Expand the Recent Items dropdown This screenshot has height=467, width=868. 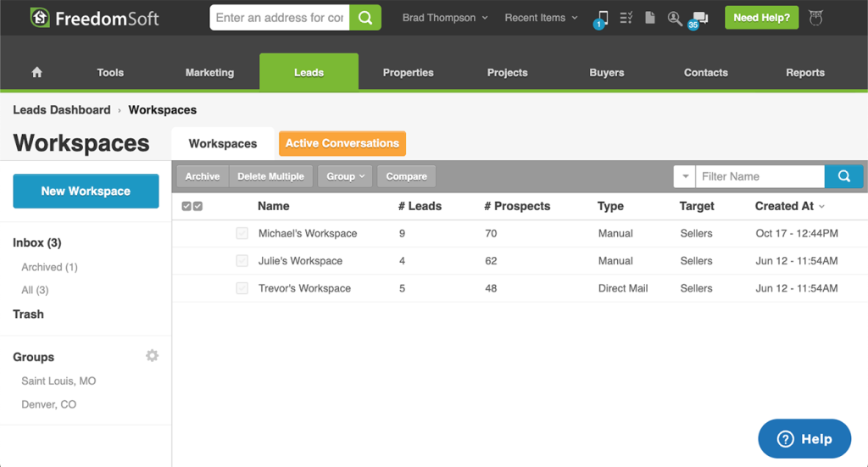(x=541, y=18)
